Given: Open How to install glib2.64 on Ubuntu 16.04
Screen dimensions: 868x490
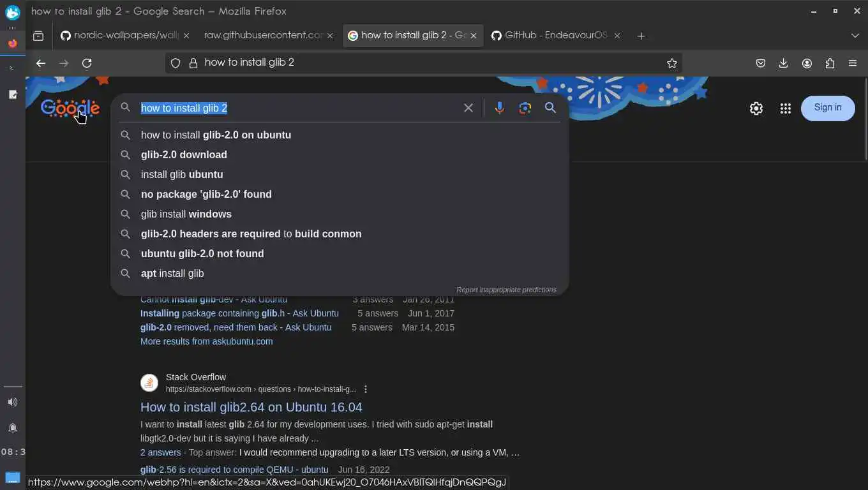Looking at the screenshot, I should pos(251,407).
